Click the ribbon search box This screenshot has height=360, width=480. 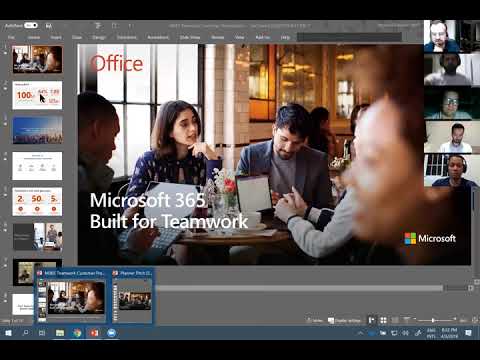(349, 37)
